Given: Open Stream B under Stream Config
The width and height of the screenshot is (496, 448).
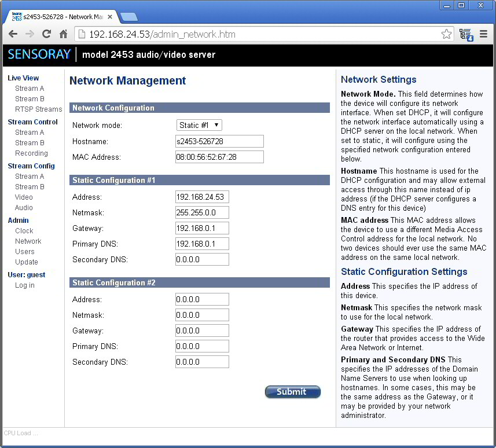Looking at the screenshot, I should (x=30, y=186).
